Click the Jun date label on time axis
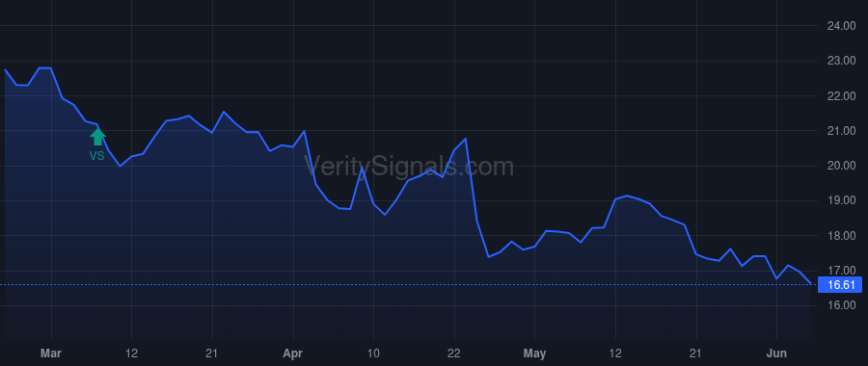Image resolution: width=868 pixels, height=366 pixels. click(x=776, y=353)
